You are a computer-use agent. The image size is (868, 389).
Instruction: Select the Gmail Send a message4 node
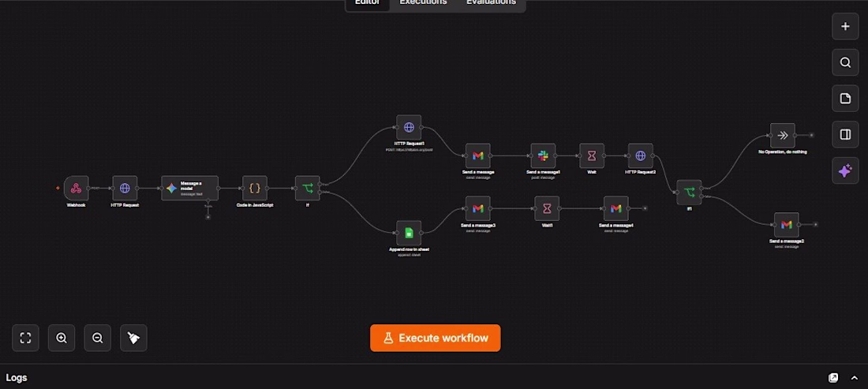(x=616, y=208)
